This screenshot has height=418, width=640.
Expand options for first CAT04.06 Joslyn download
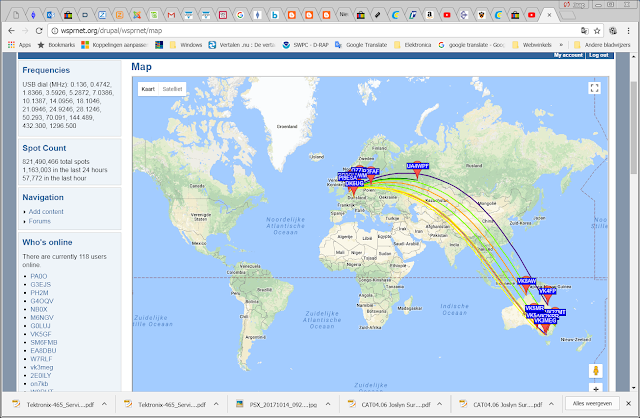click(440, 404)
